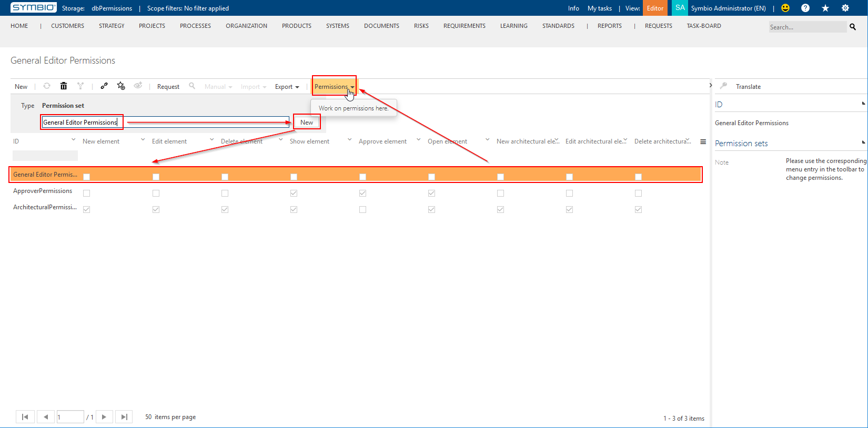The height and width of the screenshot is (428, 868).
Task: Open the DOCUMENTS menu
Action: pos(381,26)
